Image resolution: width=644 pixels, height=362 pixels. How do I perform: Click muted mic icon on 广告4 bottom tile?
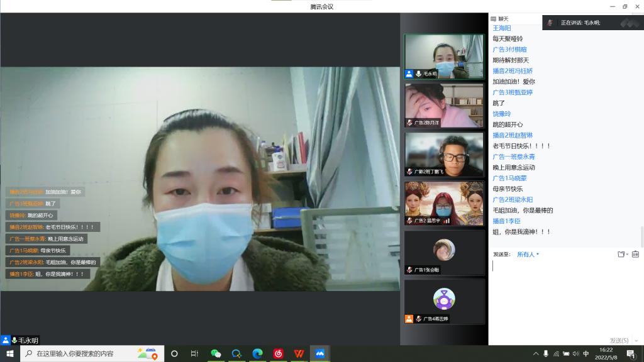[x=418, y=319]
